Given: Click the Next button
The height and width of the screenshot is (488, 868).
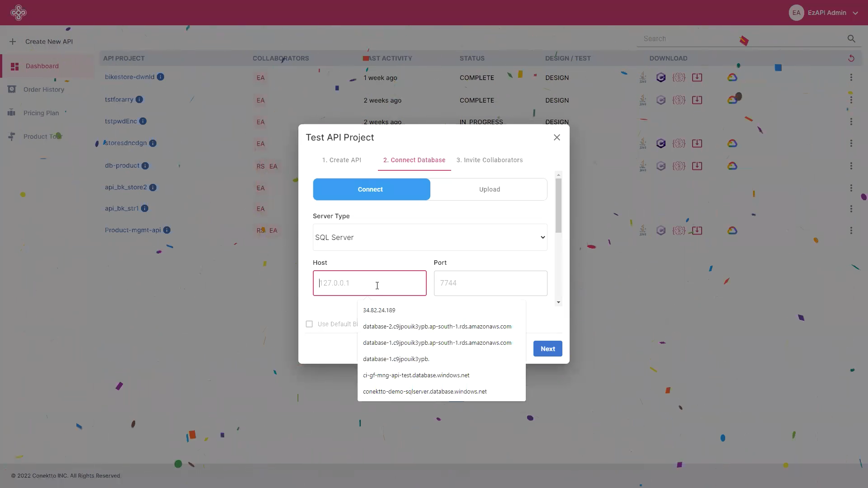Looking at the screenshot, I should coord(547,349).
